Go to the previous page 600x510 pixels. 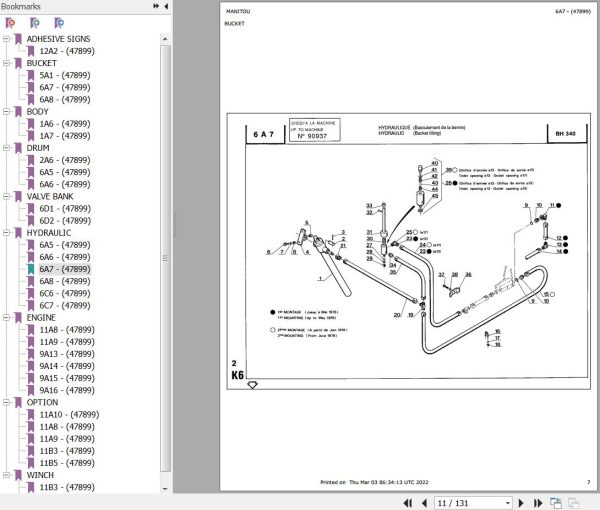(x=424, y=503)
